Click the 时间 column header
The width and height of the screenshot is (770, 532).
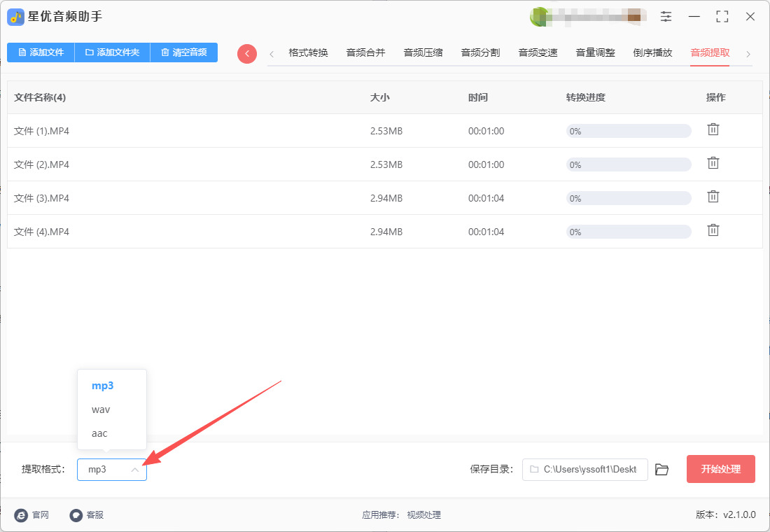coord(478,97)
